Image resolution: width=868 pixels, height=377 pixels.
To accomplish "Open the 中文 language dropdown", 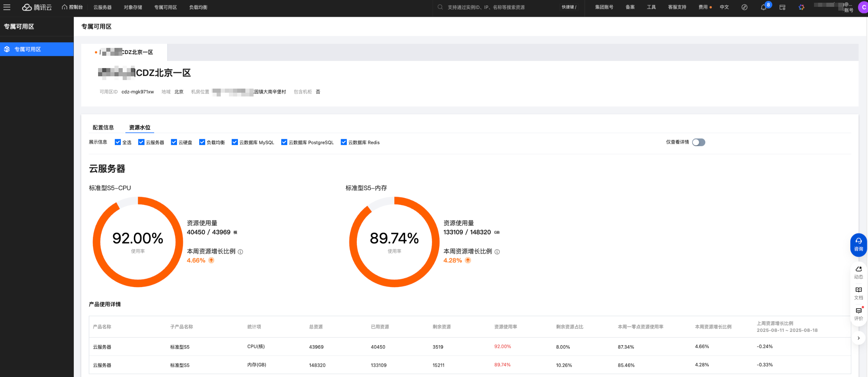I will click(x=724, y=7).
